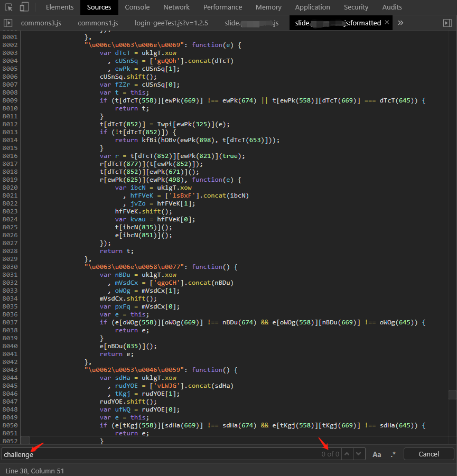Click the Line 38, Column 51 status text

[x=35, y=471]
